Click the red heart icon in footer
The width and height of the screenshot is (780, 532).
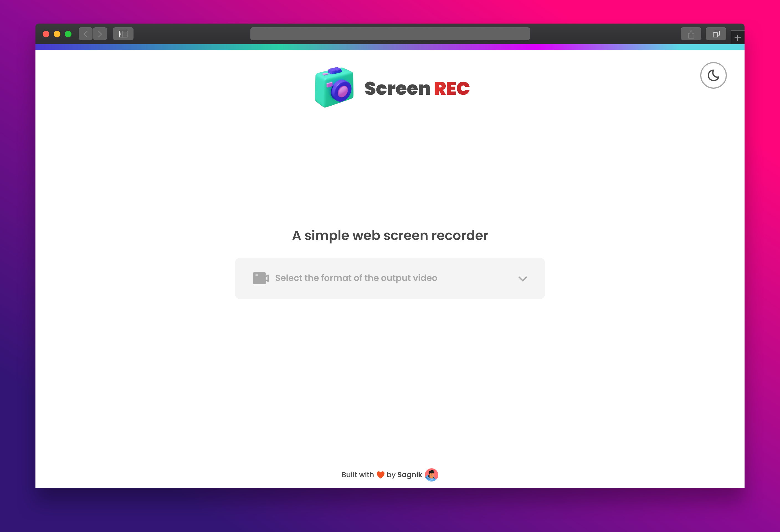(x=380, y=475)
